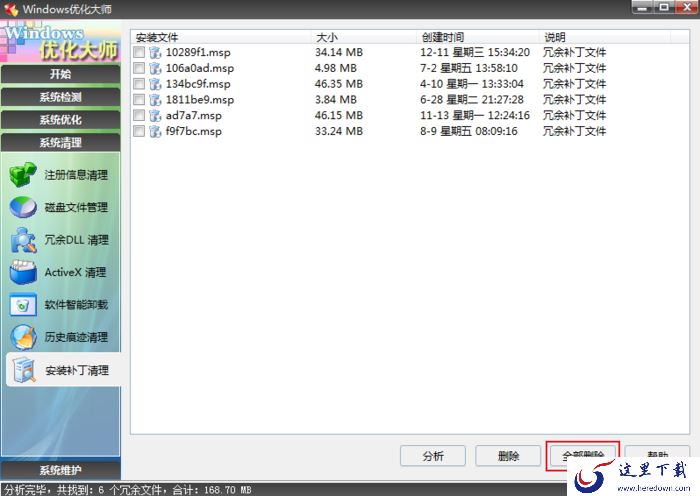Image resolution: width=700 pixels, height=496 pixels.
Task: Expand the 系统优化 sidebar section
Action: pos(60,120)
